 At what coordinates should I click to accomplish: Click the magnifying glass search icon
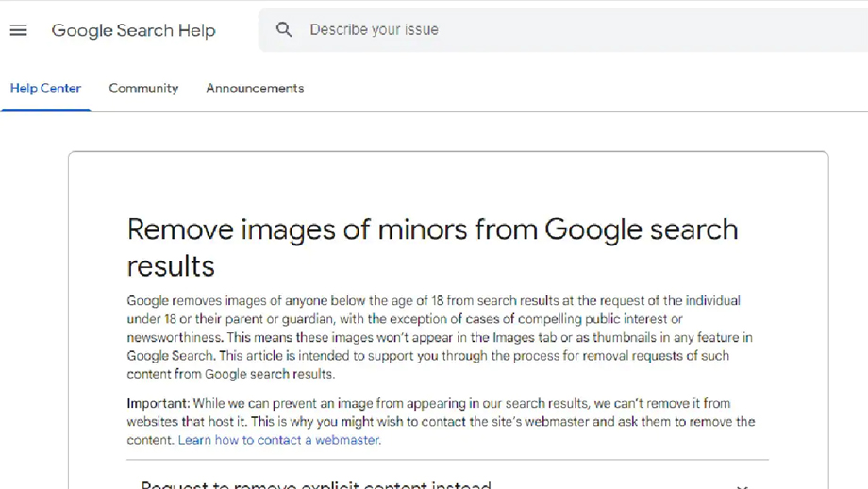[x=284, y=30]
